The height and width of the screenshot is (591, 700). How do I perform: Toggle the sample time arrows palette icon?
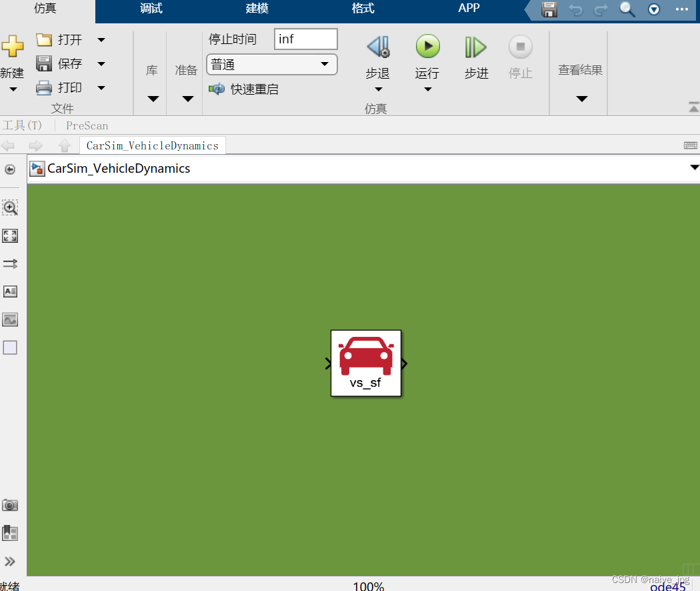tap(10, 264)
